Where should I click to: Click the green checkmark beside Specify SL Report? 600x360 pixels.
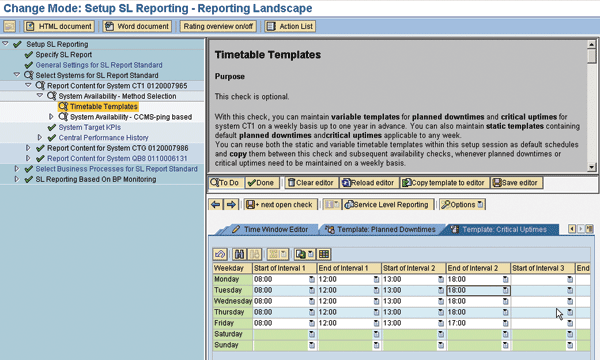click(x=29, y=55)
